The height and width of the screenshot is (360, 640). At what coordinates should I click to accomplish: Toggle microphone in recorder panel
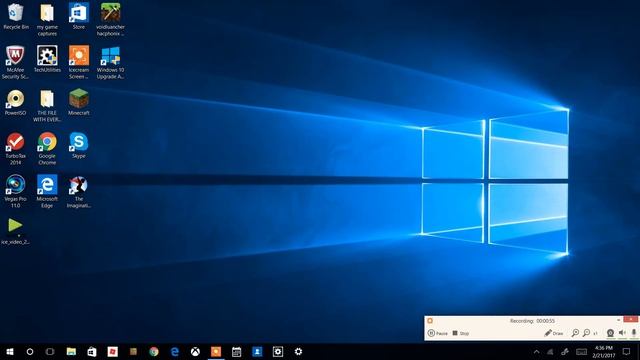633,333
